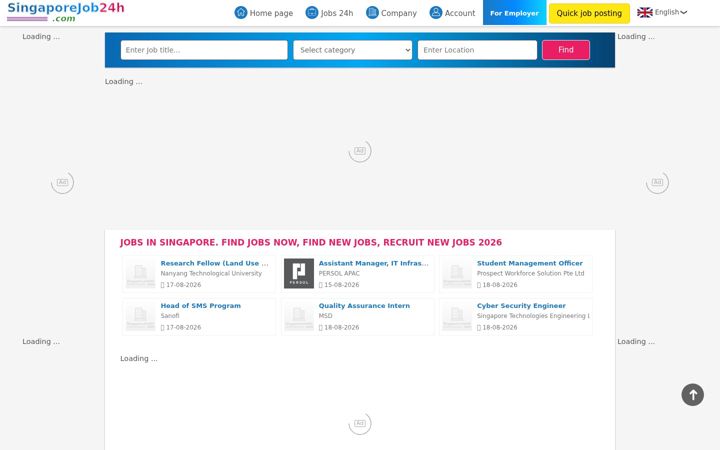
Task: Click the 15-08-2026 date text
Action: pyautogui.click(x=342, y=285)
